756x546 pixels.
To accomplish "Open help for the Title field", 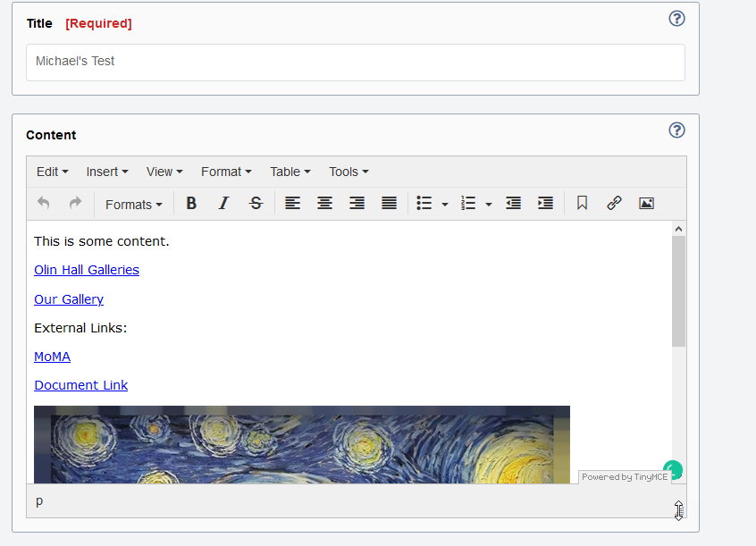I will pyautogui.click(x=677, y=19).
